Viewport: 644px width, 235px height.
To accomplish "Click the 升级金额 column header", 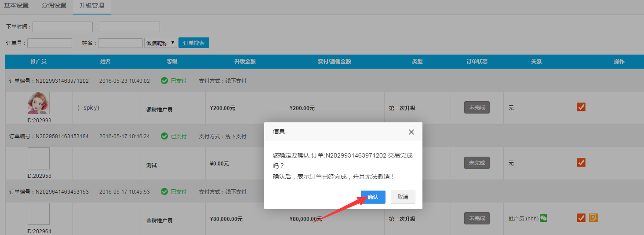I will tap(245, 62).
